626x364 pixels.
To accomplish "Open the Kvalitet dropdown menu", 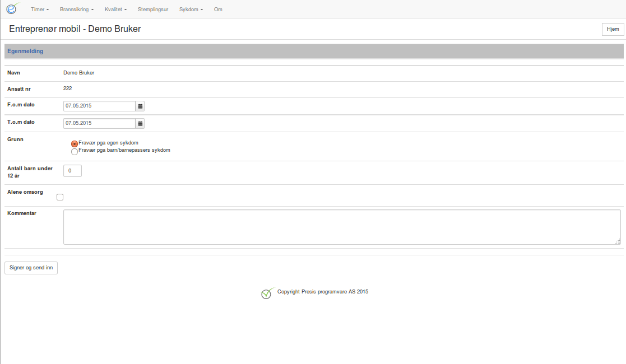I will (115, 9).
